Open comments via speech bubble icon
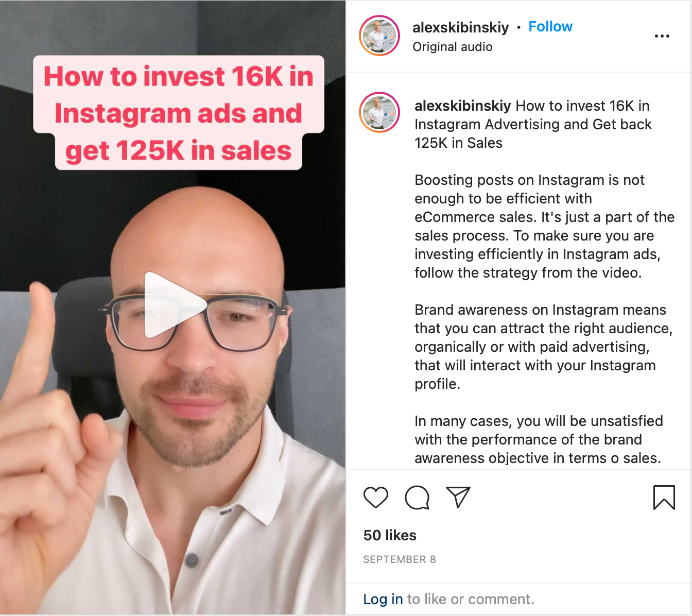The width and height of the screenshot is (692, 616). [x=417, y=498]
